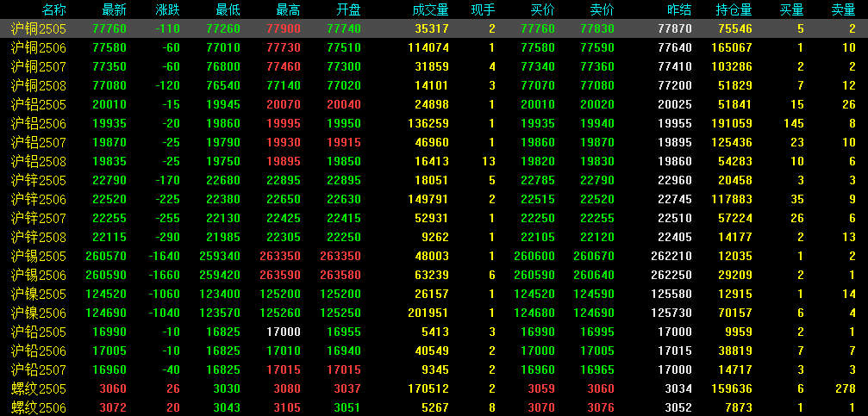Image resolution: width=868 pixels, height=416 pixels.
Task: Select the 沪铜2507 contract name
Action: coord(38,67)
